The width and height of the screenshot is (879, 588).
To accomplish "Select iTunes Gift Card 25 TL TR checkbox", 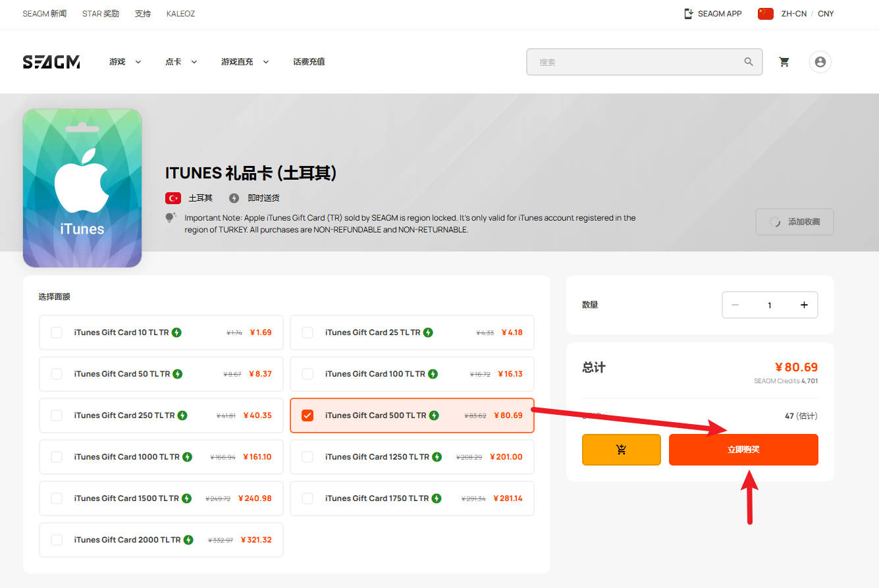I will 307,333.
